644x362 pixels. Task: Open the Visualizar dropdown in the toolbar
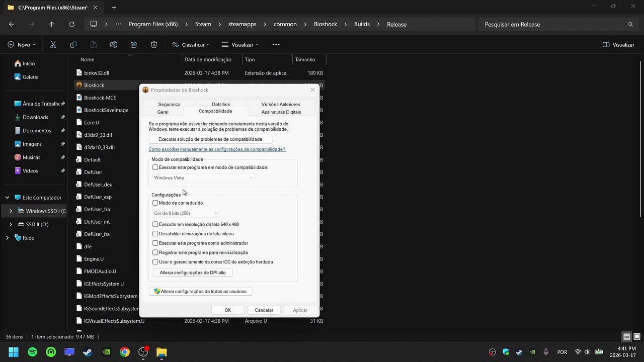coord(240,45)
